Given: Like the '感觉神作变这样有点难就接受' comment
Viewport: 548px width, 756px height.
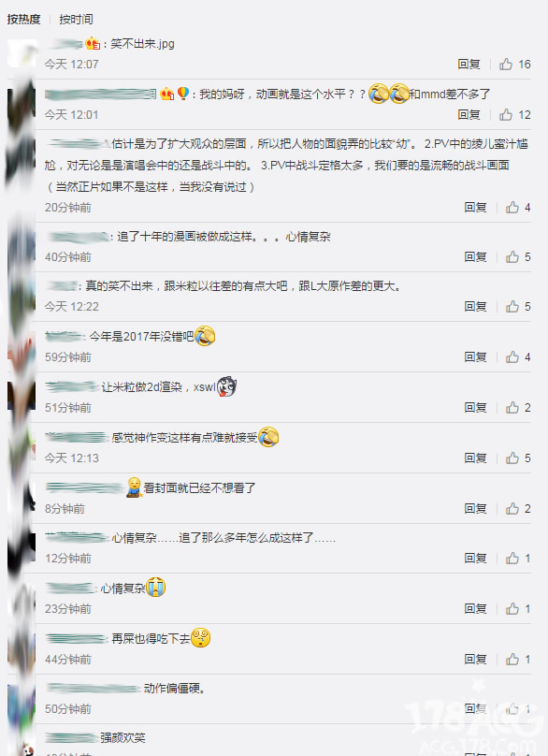Looking at the screenshot, I should [x=518, y=458].
